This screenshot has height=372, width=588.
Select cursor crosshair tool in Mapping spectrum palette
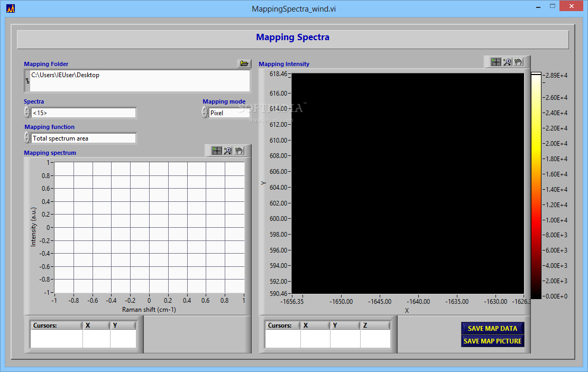[x=217, y=151]
